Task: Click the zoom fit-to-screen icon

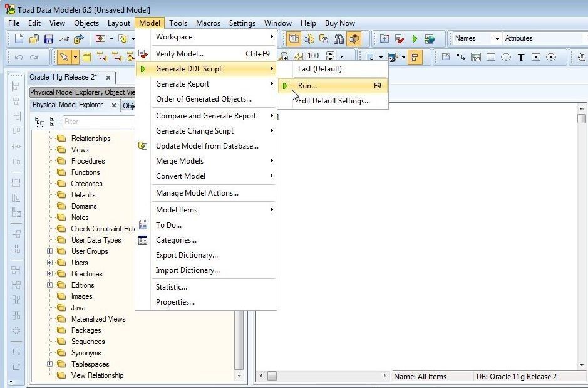Action: 298,57
